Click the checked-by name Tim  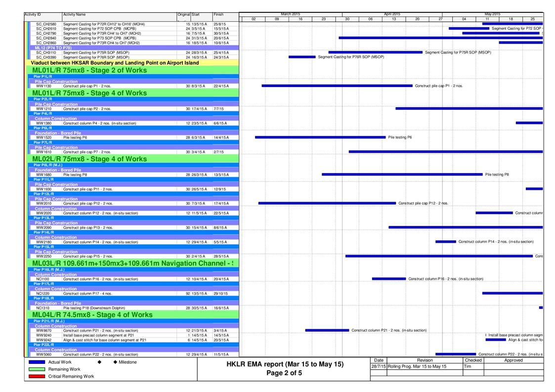coord(467,366)
